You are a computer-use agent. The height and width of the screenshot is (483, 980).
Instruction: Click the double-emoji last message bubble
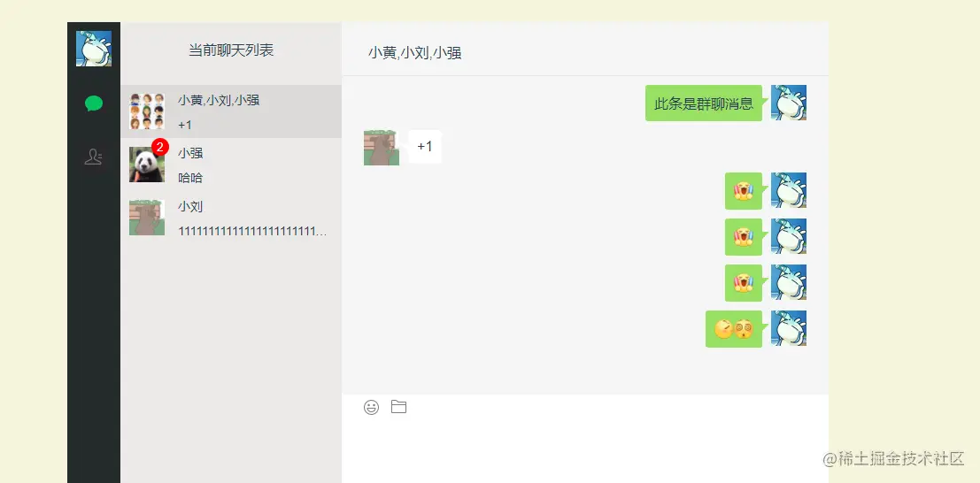734,329
